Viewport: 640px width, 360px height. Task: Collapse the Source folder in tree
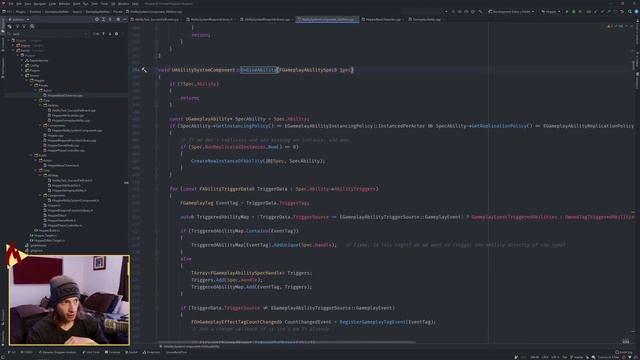tap(22, 76)
